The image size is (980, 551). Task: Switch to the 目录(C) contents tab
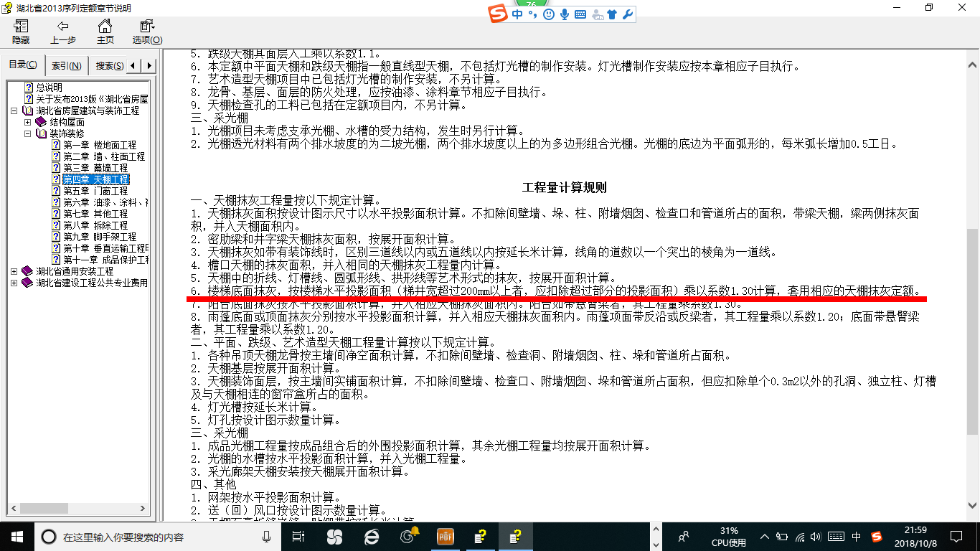pyautogui.click(x=23, y=65)
